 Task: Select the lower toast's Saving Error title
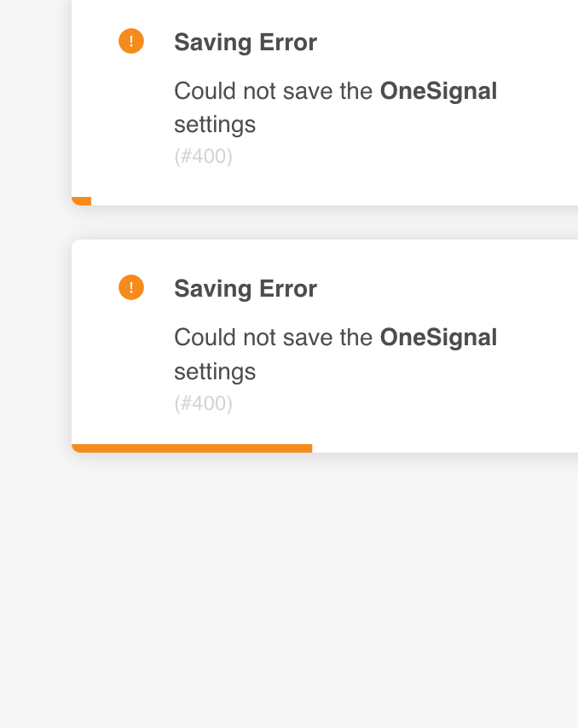(246, 289)
